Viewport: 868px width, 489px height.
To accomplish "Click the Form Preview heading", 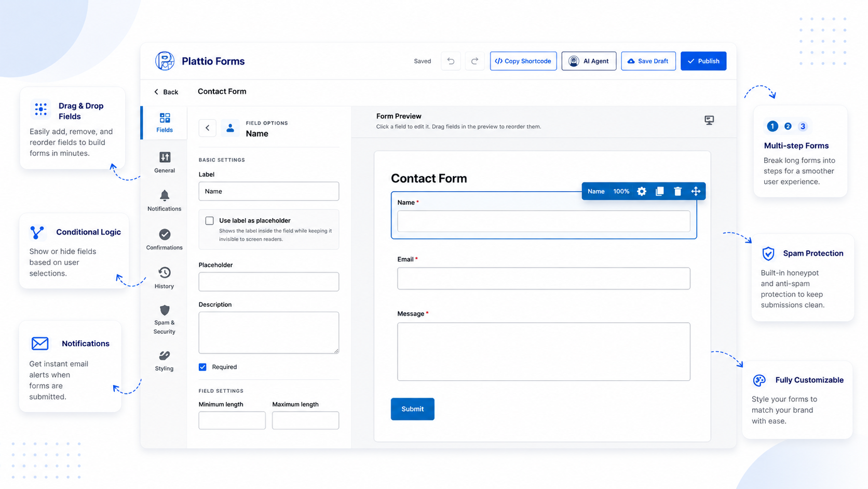I will (x=399, y=116).
